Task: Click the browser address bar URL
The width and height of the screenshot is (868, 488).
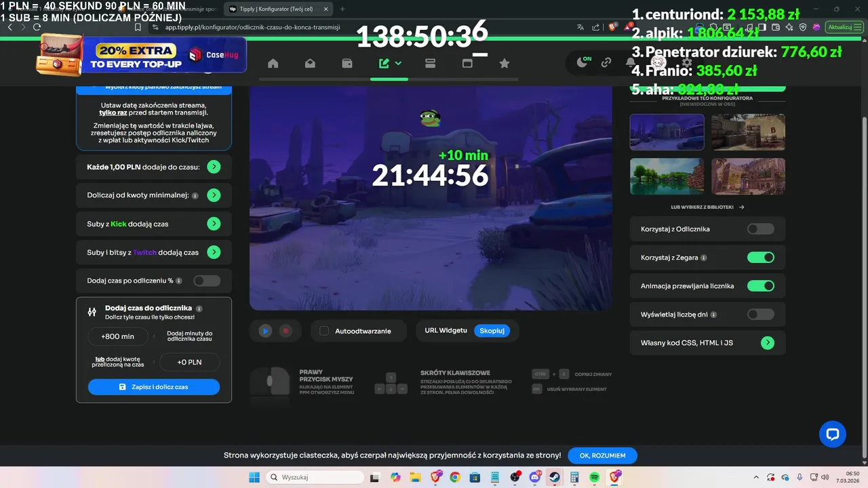Action: tap(252, 27)
